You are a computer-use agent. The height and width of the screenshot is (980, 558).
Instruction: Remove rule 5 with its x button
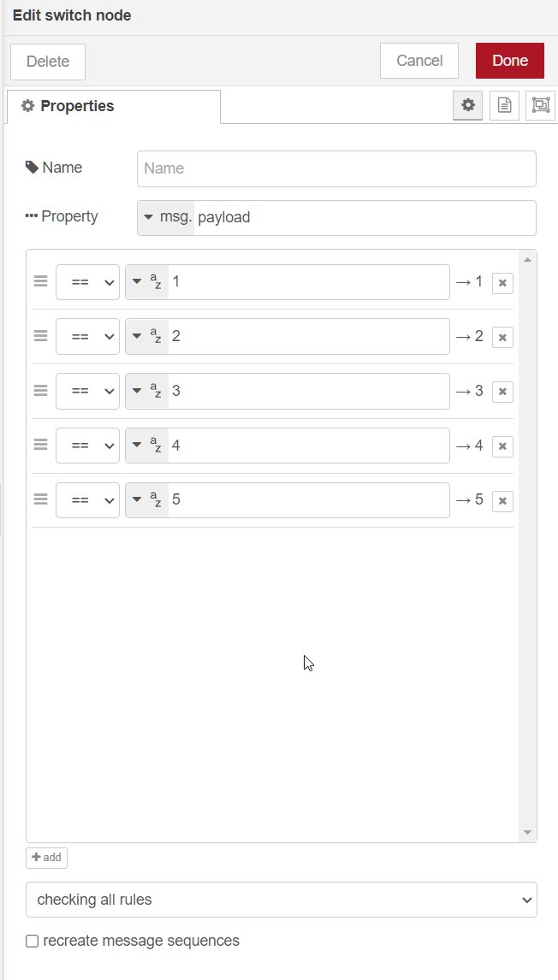502,501
